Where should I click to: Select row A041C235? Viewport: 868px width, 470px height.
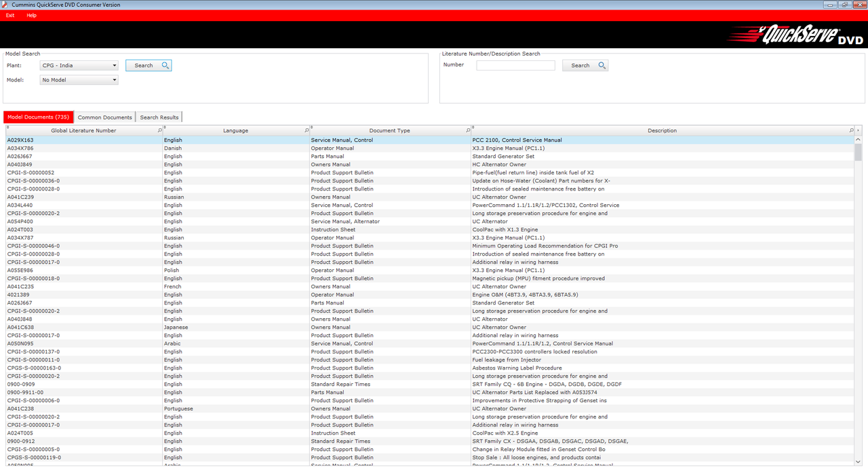(x=429, y=287)
